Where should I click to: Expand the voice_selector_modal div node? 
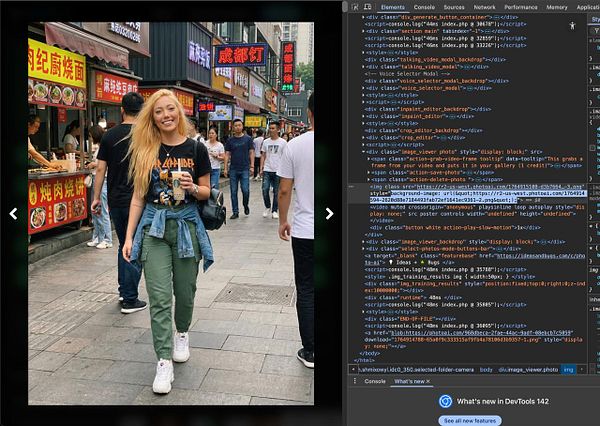click(x=363, y=88)
